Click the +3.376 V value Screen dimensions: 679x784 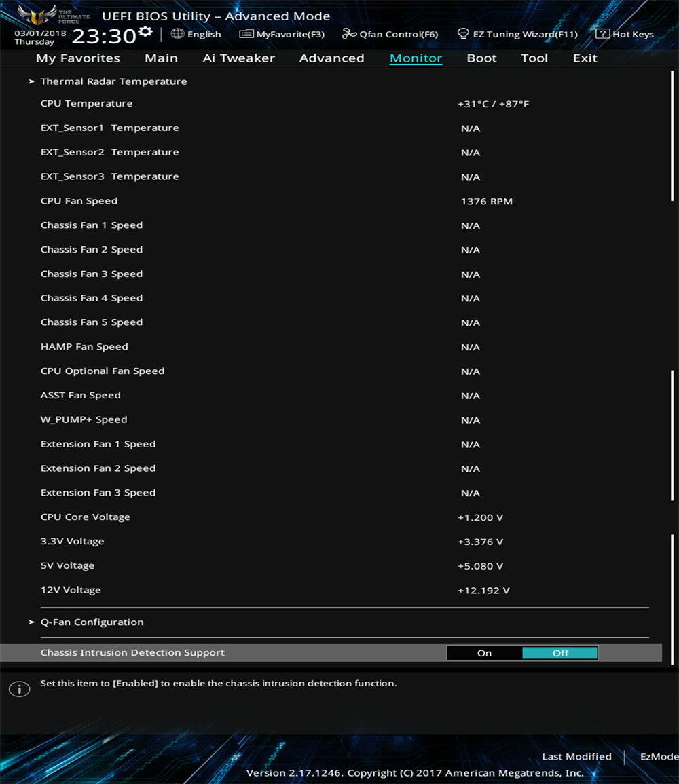pos(480,542)
